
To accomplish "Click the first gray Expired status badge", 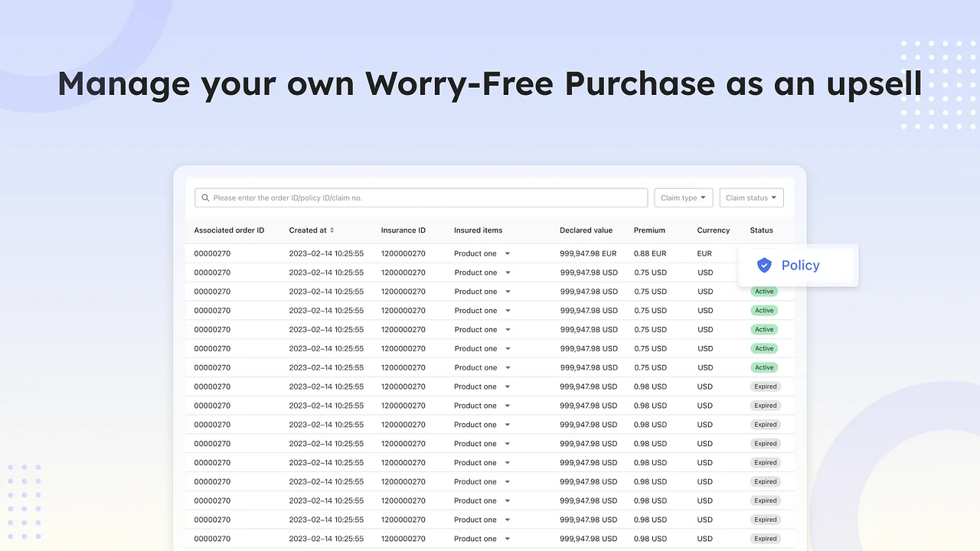I will (765, 386).
